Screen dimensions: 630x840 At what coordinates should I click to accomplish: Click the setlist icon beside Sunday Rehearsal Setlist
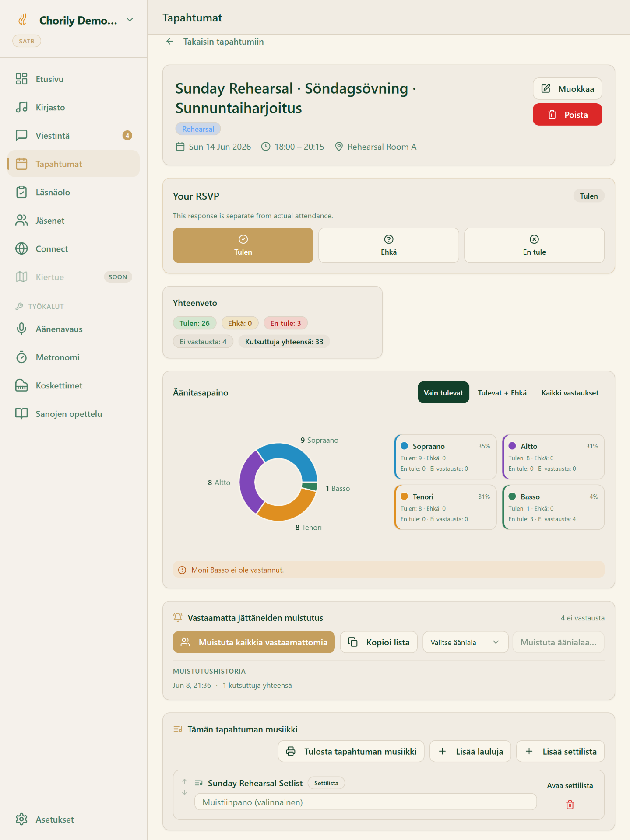[x=199, y=783]
